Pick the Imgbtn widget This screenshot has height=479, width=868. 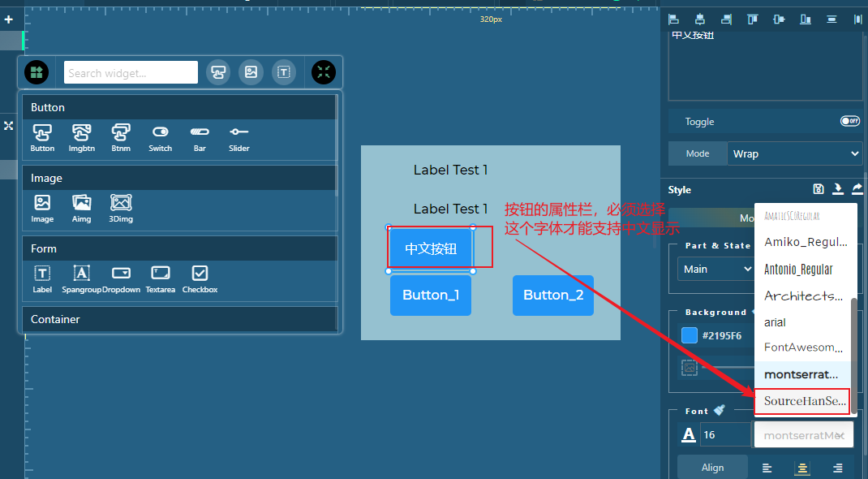coord(81,137)
